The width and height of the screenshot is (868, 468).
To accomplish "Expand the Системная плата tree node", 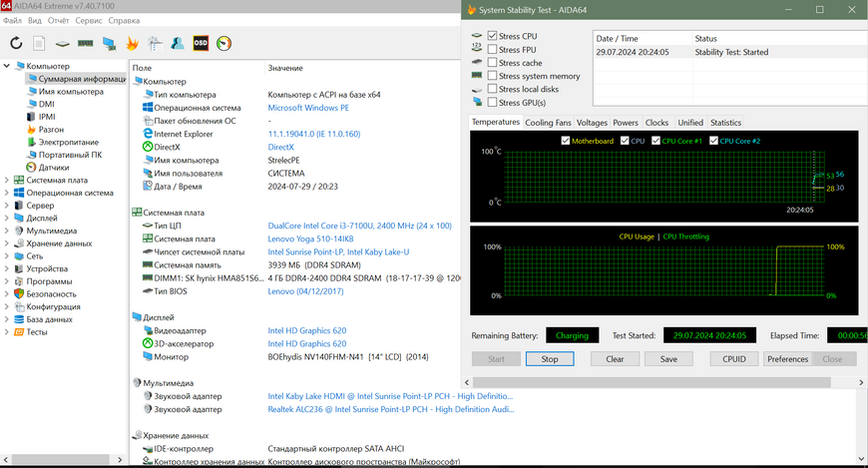I will pos(7,180).
